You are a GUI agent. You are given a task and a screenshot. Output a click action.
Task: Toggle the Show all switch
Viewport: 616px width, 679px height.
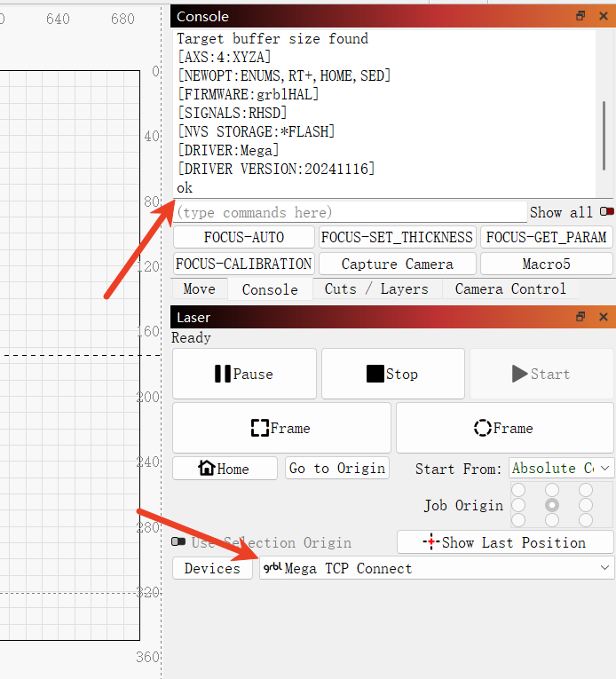pyautogui.click(x=607, y=212)
